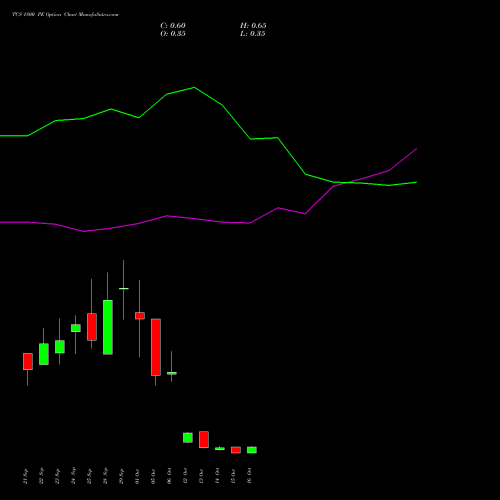The image size is (500, 500).
Task: Click the TCS options chart title text
Action: 65,15
